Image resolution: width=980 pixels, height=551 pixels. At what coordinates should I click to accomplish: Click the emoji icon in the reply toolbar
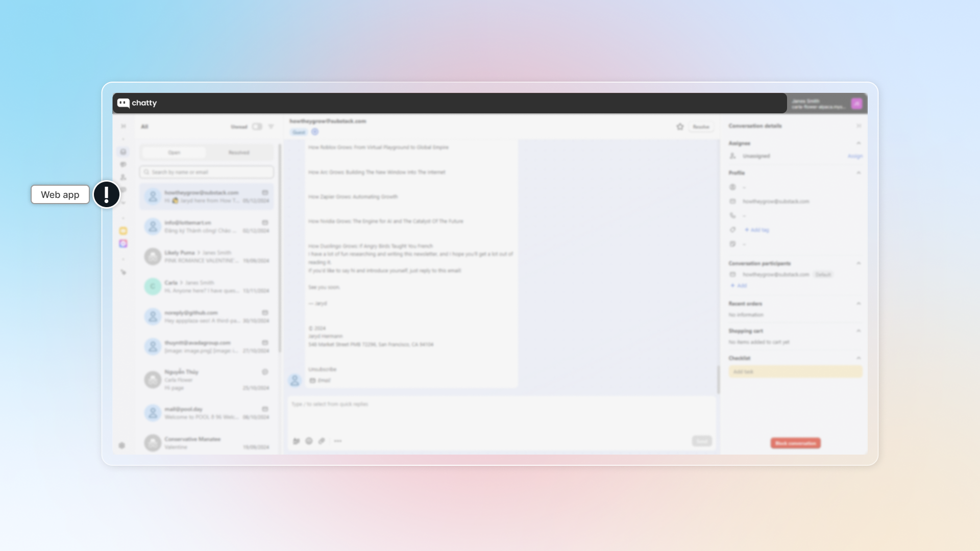309,441
